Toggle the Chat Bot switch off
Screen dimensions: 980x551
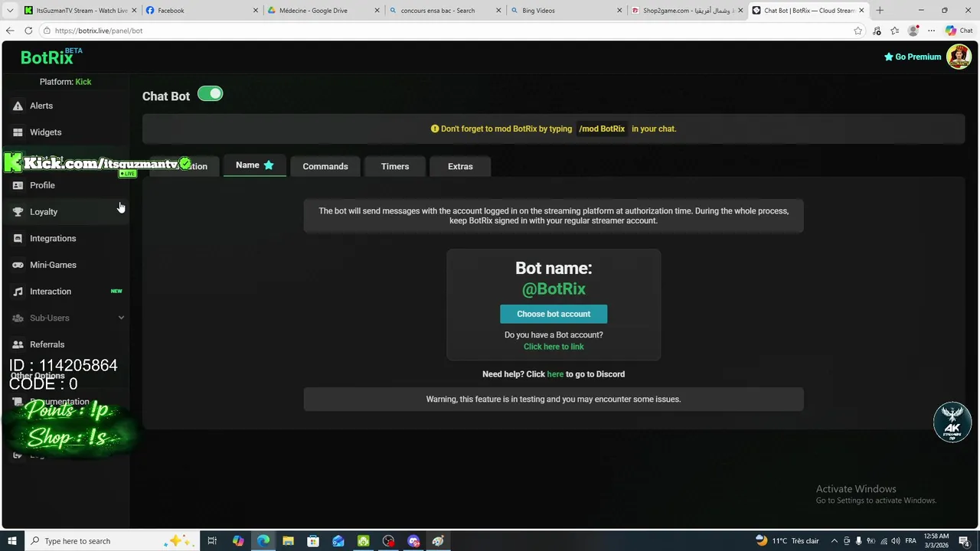click(210, 94)
